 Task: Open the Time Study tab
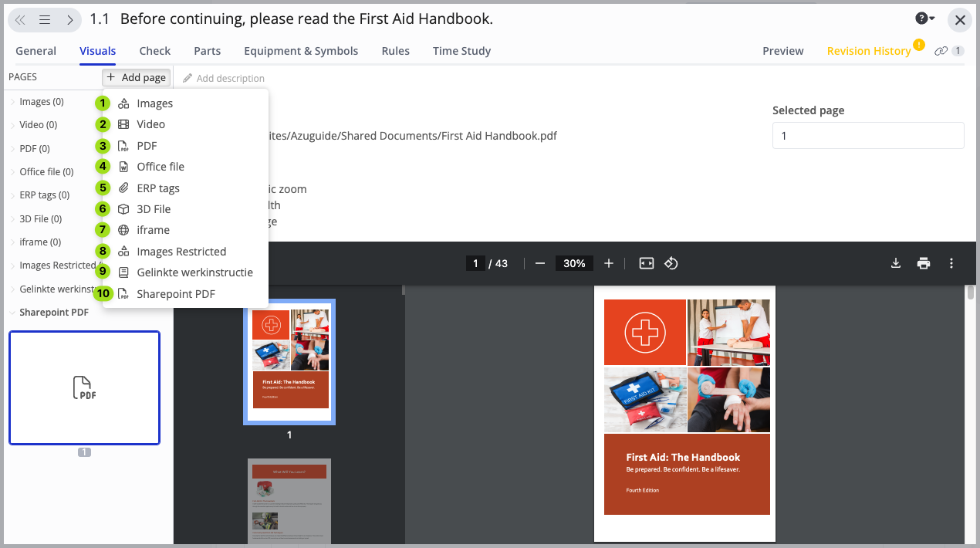coord(461,51)
